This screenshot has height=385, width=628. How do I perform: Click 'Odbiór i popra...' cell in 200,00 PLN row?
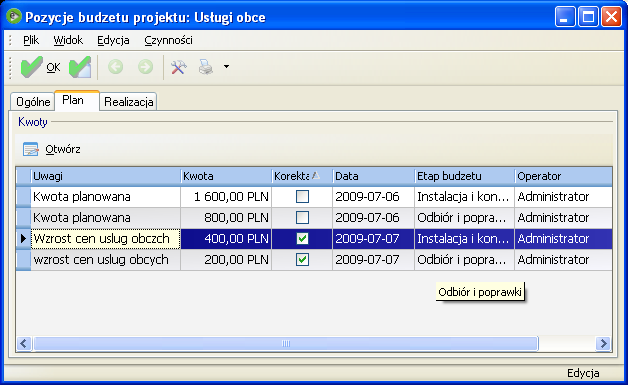click(465, 260)
